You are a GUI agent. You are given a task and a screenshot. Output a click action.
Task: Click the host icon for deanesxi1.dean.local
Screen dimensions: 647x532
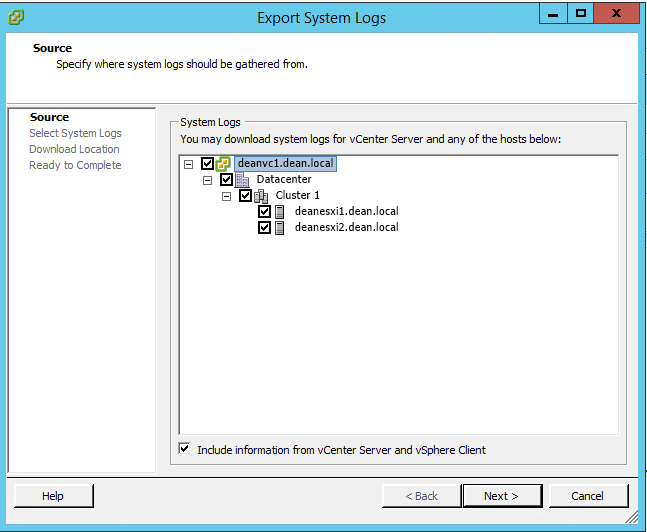click(x=280, y=212)
